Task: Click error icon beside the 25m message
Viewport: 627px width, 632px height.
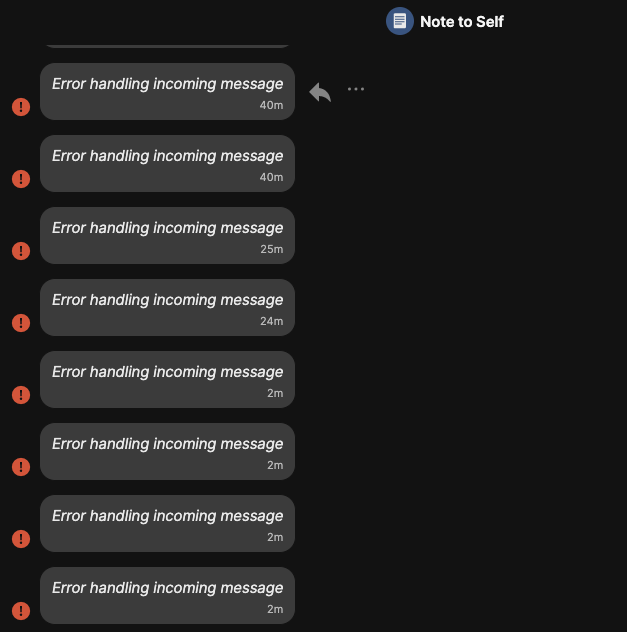Action: coord(21,251)
